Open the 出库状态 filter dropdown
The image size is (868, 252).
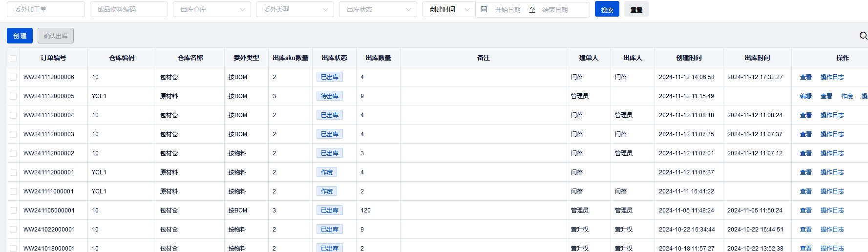point(378,9)
